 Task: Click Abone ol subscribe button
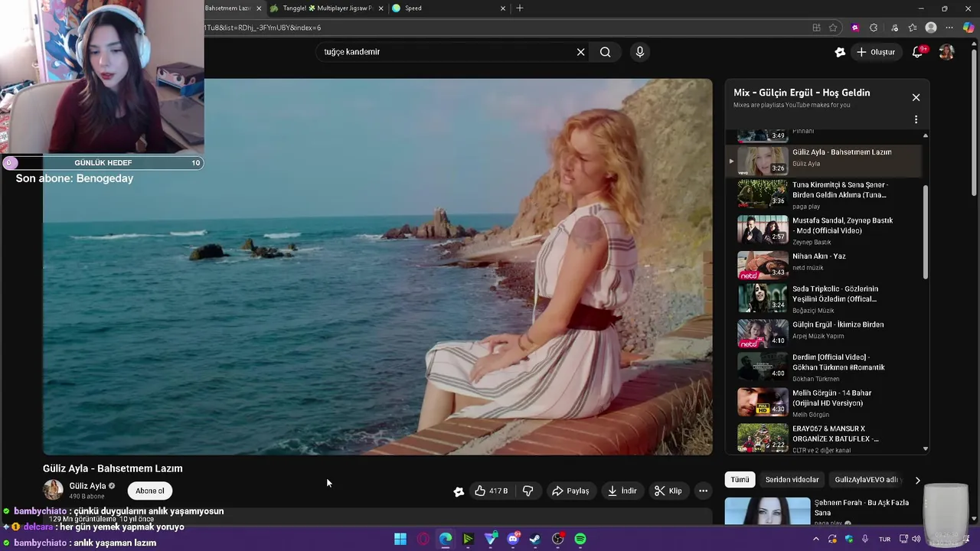coord(150,491)
